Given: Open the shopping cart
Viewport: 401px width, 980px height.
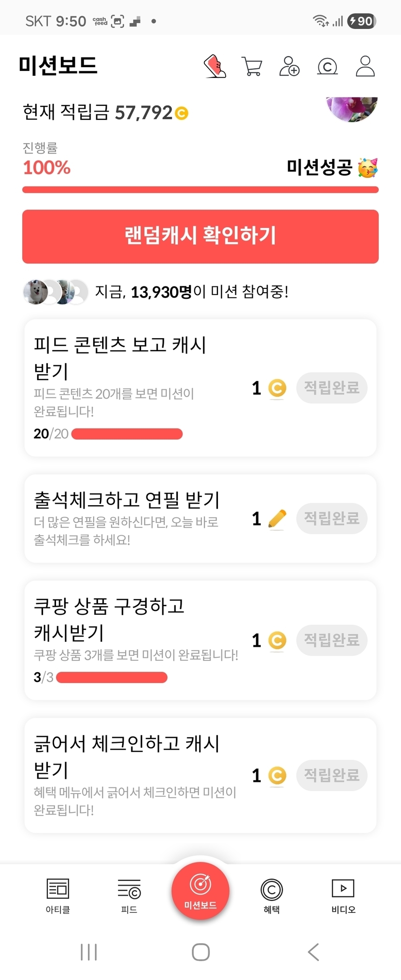Looking at the screenshot, I should click(252, 66).
